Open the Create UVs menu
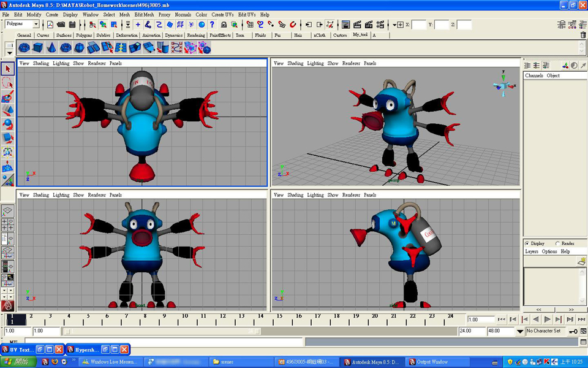Screen dimensions: 588x368 click(222, 15)
